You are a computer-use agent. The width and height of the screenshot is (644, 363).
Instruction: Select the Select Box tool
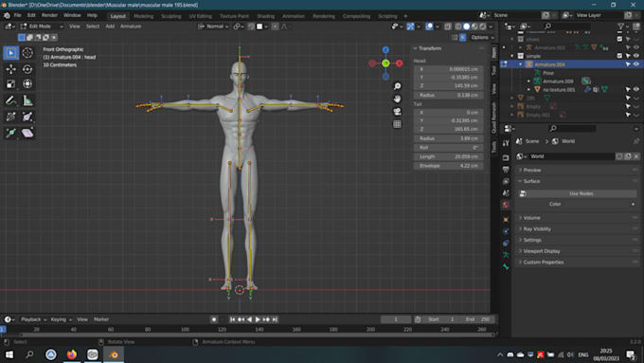11,53
